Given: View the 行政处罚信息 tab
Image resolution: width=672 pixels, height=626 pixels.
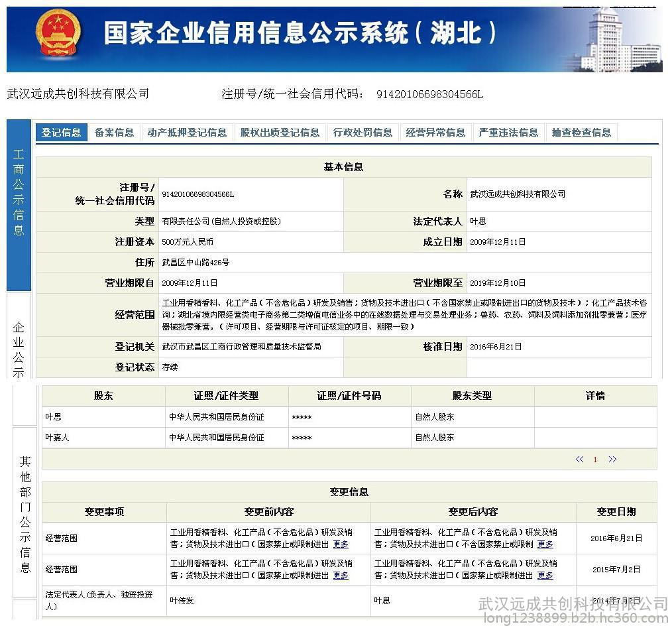Looking at the screenshot, I should [x=363, y=133].
